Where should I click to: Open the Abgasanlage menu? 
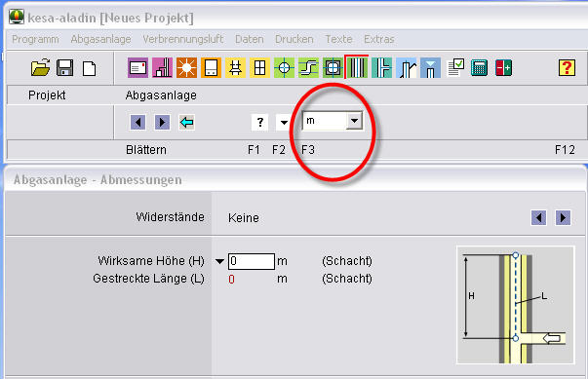coord(100,39)
